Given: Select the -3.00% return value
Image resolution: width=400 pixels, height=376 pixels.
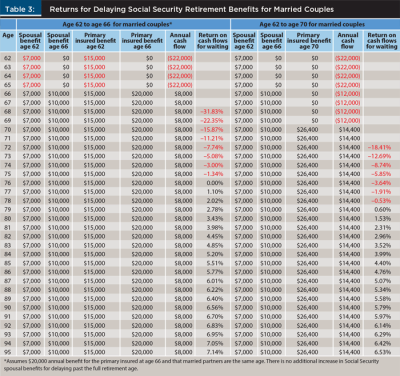Looking at the screenshot, I should click(x=213, y=165).
